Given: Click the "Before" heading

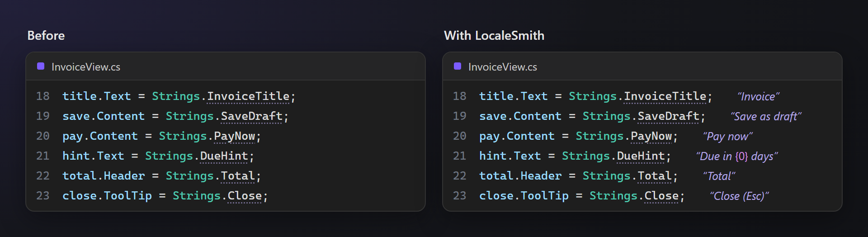Looking at the screenshot, I should (x=46, y=36).
